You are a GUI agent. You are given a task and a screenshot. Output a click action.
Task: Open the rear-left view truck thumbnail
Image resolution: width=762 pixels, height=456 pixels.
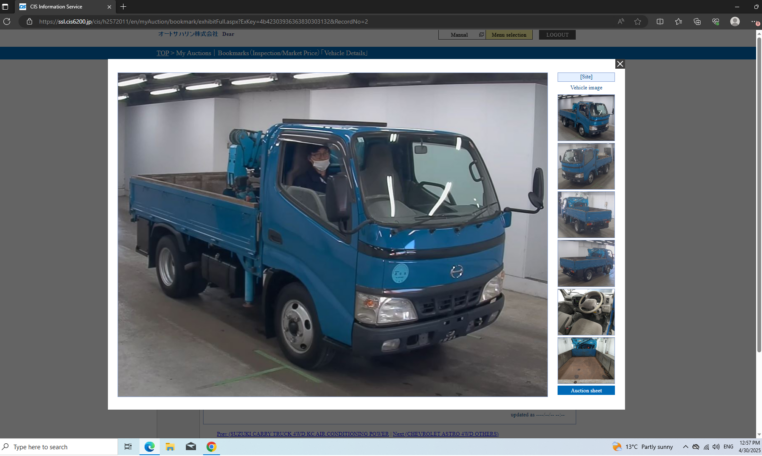tap(586, 214)
